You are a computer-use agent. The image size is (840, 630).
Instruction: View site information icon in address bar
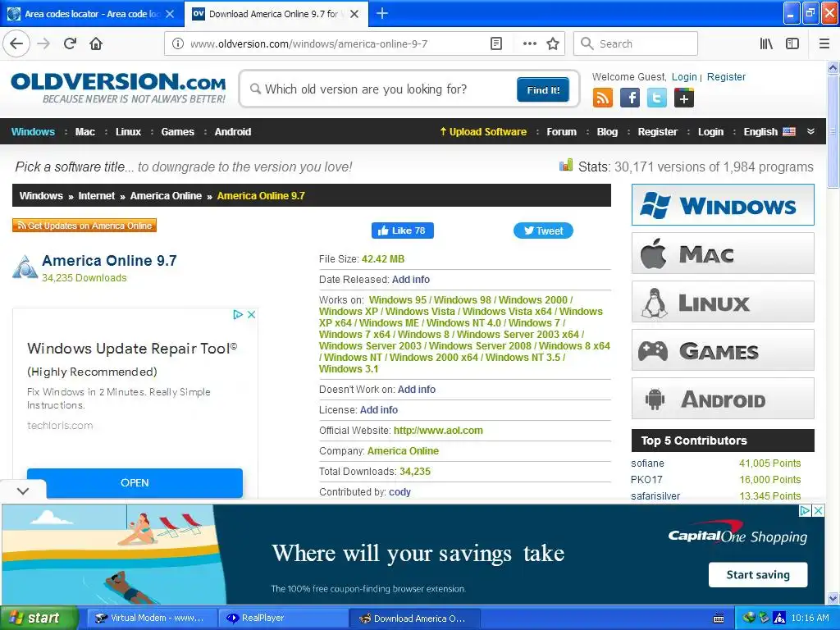tap(177, 44)
